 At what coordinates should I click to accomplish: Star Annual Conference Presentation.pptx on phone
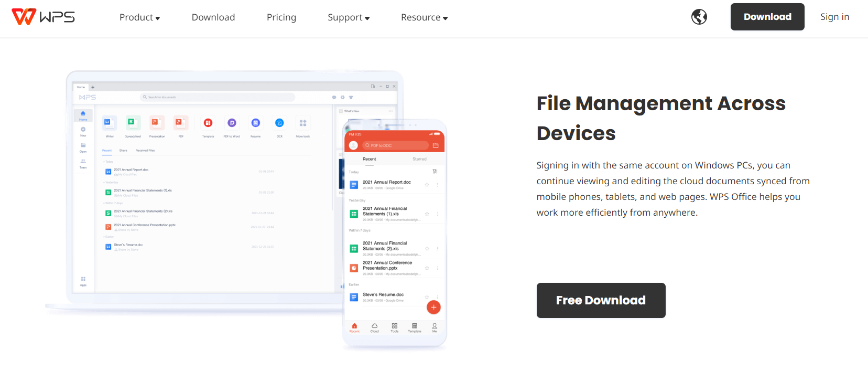point(427,268)
